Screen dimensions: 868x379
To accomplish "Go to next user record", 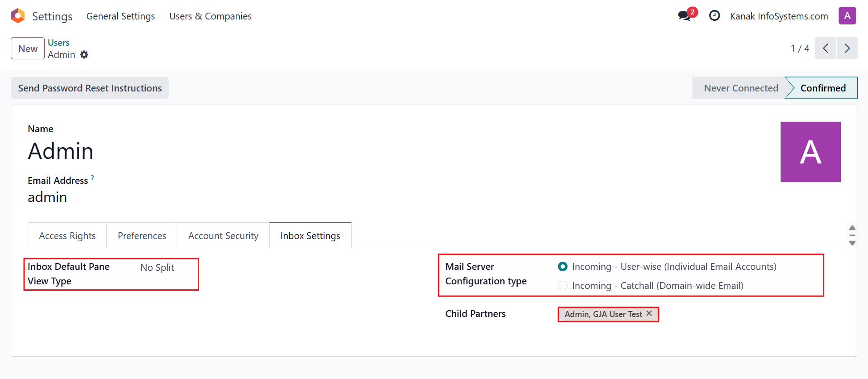I will pyautogui.click(x=847, y=48).
